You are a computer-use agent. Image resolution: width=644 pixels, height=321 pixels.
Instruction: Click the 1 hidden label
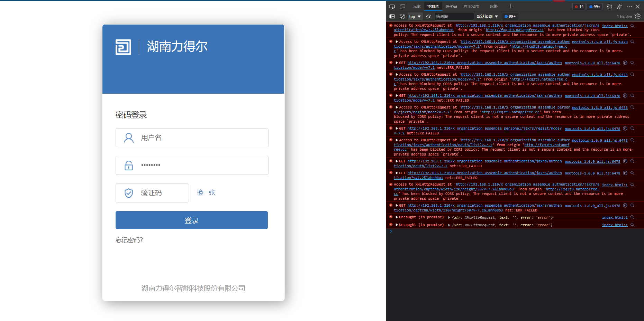pos(624,17)
